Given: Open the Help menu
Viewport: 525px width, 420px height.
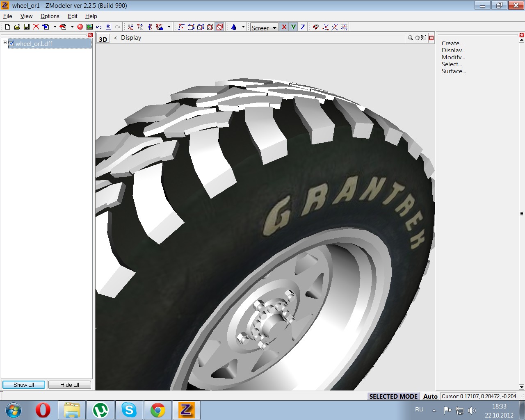Looking at the screenshot, I should coord(91,16).
